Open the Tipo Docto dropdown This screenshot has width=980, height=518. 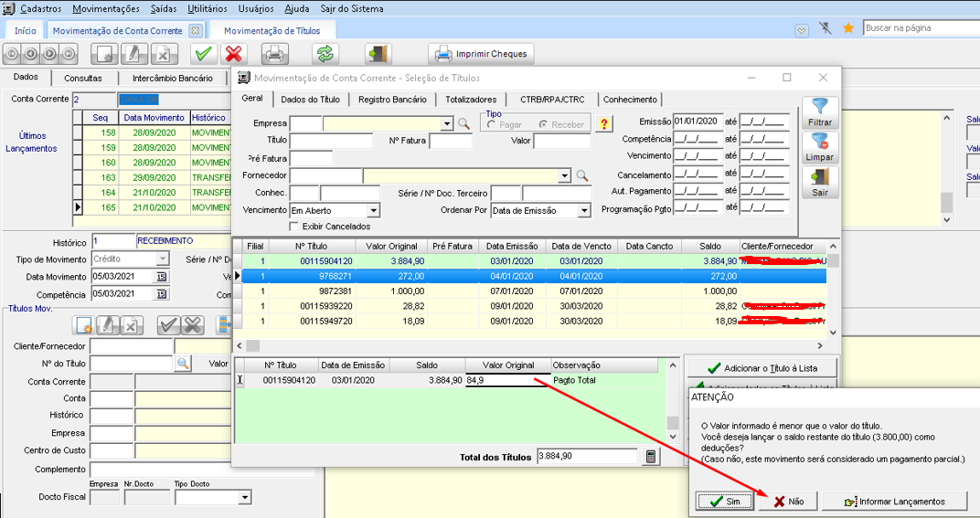click(x=244, y=498)
